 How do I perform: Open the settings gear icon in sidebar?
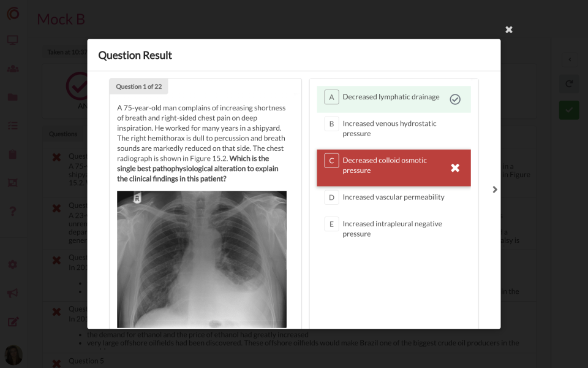tap(13, 265)
